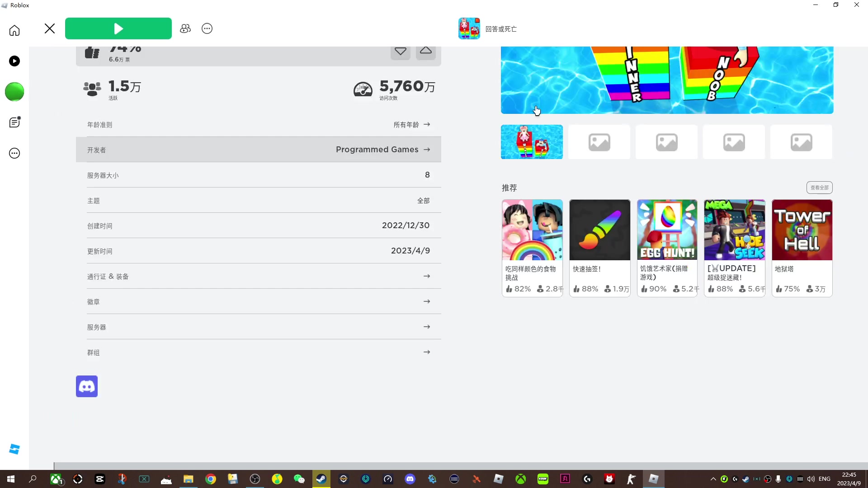
Task: Open developer Programmed Games page
Action: click(x=259, y=150)
